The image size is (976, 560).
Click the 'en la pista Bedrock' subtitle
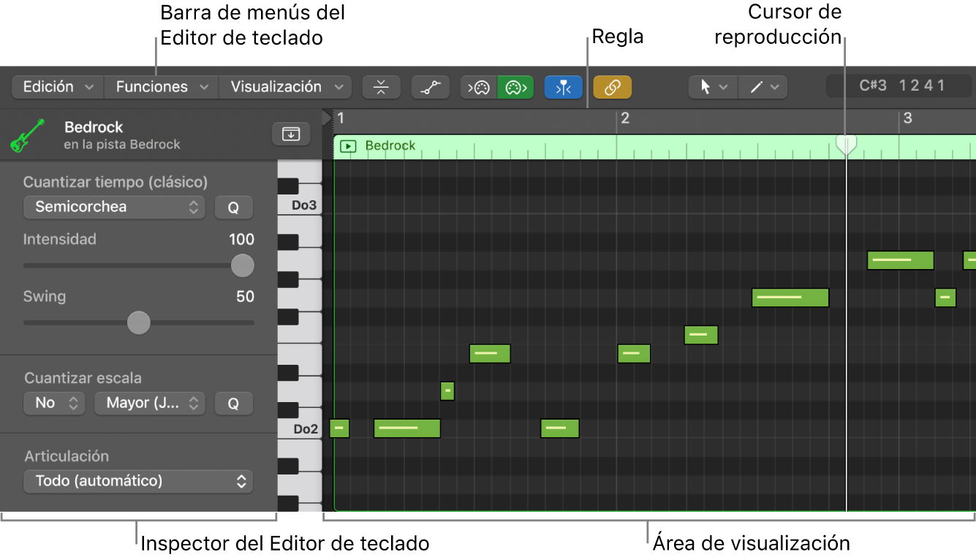pos(122,145)
